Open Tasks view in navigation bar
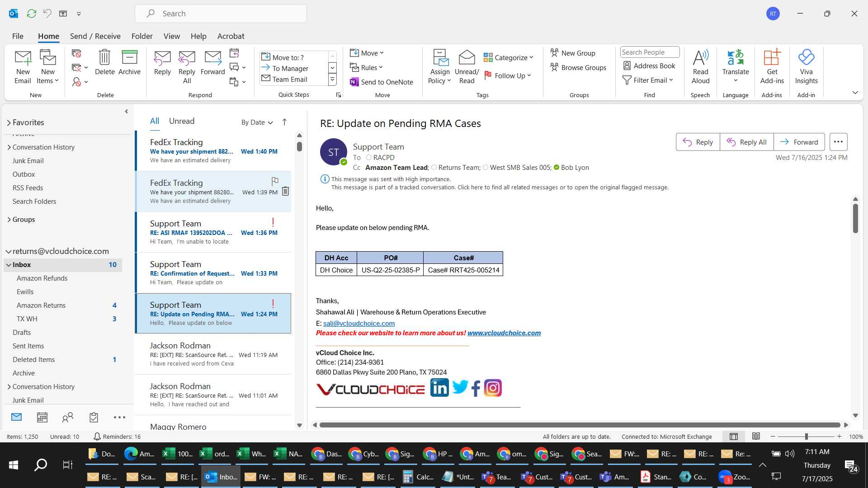 (x=94, y=418)
